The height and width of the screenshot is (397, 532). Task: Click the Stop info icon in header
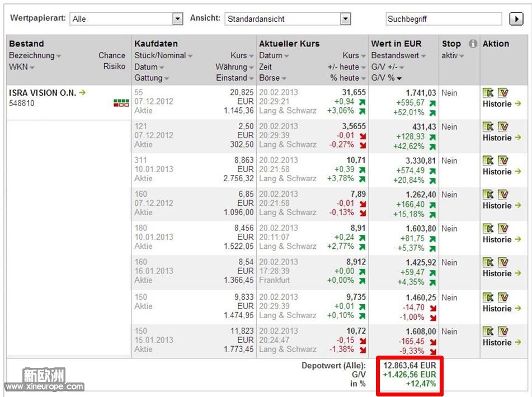point(473,44)
